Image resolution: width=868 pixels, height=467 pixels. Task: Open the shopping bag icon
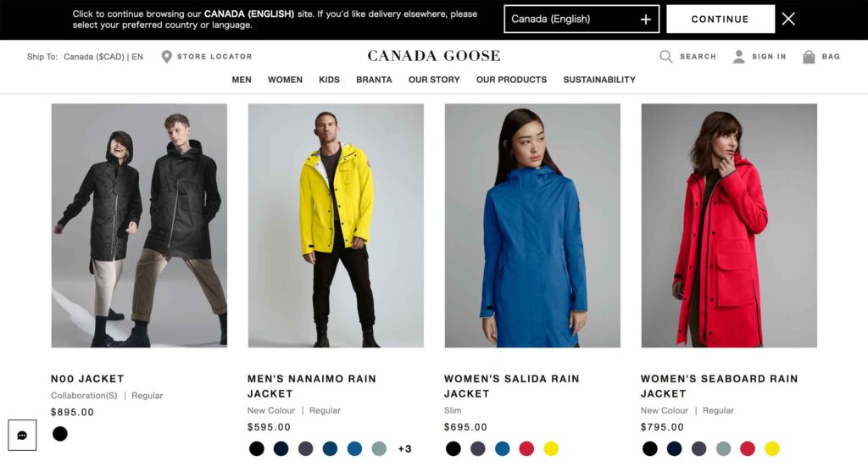[809, 57]
